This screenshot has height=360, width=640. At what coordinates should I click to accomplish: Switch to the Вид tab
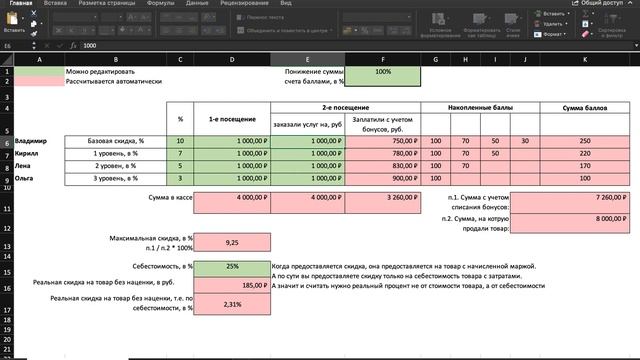[x=286, y=3]
